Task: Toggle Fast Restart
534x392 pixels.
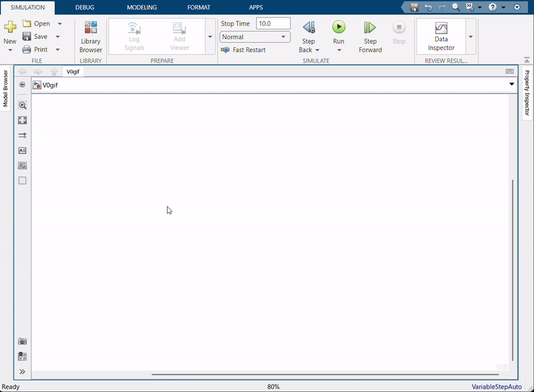Action: (244, 50)
